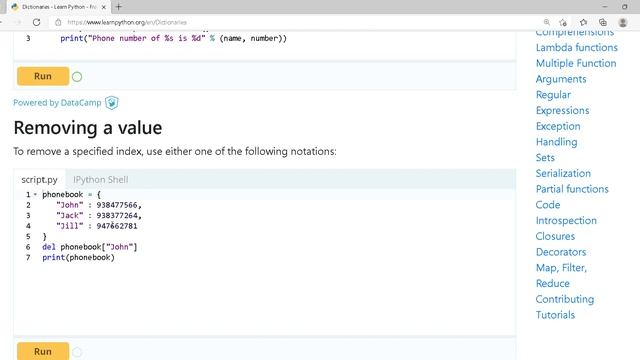Close the Dictionaries browser tab
This screenshot has height=360, width=640.
coord(104,7)
